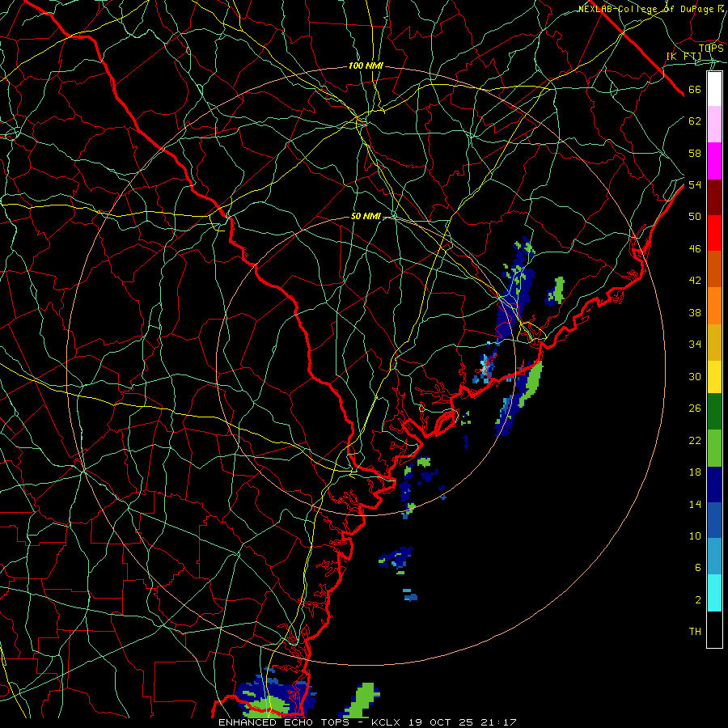Click the white swatch in the tops legend

(714, 89)
